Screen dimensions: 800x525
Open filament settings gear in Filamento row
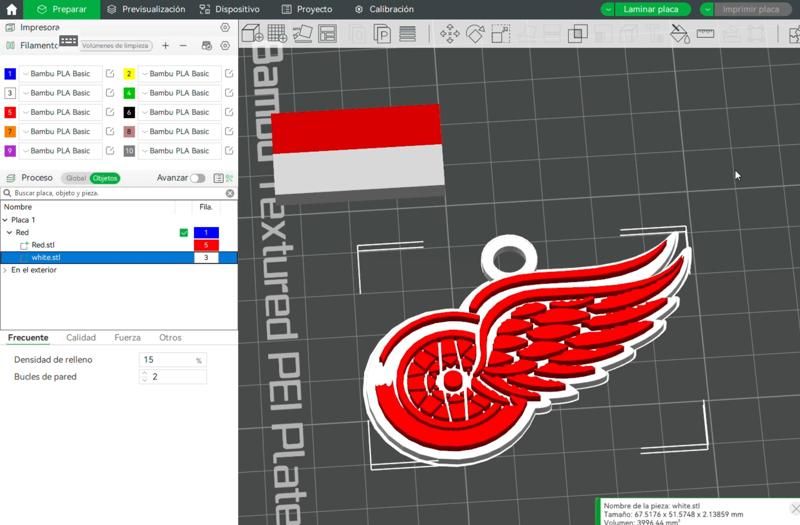point(225,46)
